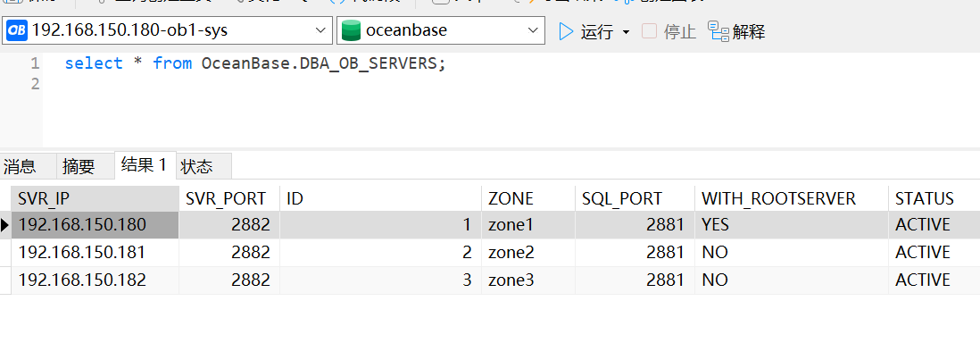Image resolution: width=980 pixels, height=343 pixels.
Task: Open the oceanbase database dropdown
Action: pos(533,30)
